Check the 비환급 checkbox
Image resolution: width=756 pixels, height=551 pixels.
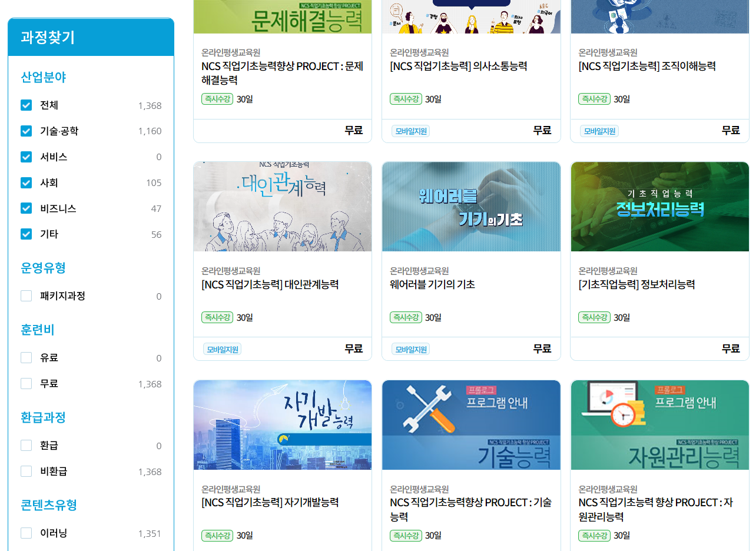click(x=26, y=471)
